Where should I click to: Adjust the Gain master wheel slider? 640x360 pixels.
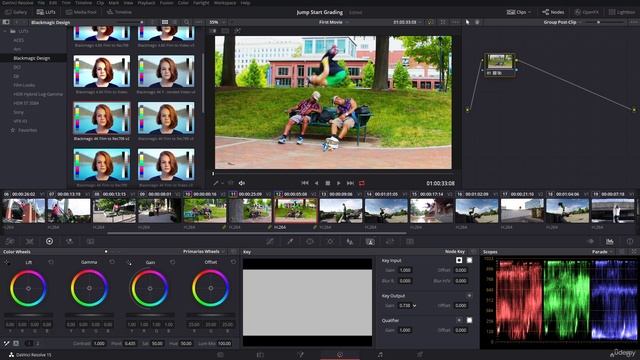pyautogui.click(x=150, y=315)
